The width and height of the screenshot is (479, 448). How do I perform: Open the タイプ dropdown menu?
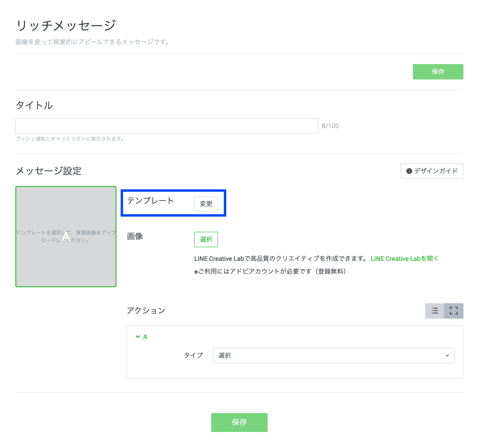pyautogui.click(x=333, y=355)
